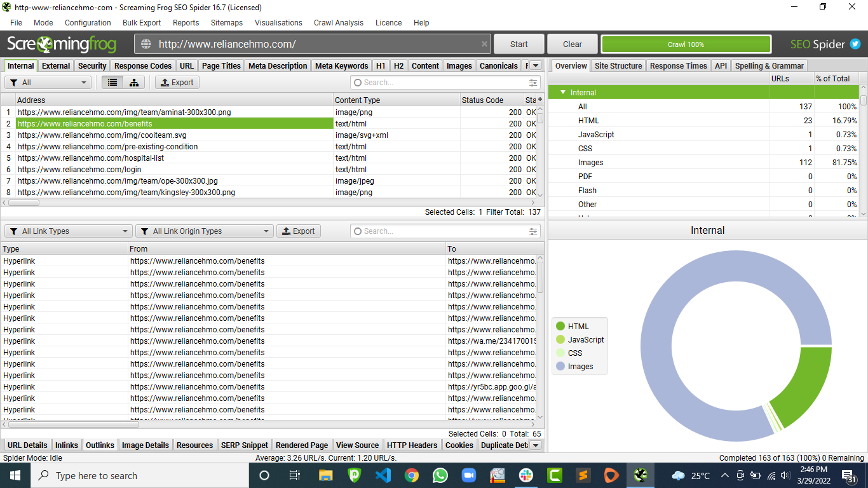
Task: Show more tabs after Duplicate Details
Action: tap(536, 445)
